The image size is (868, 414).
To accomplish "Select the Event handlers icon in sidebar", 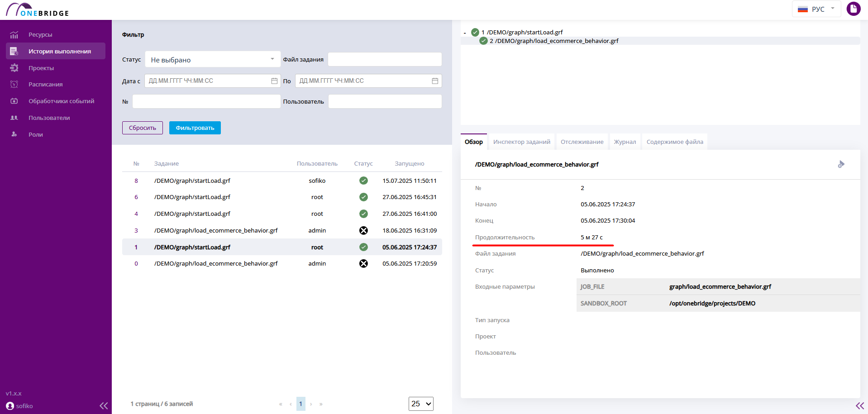I will coord(14,101).
